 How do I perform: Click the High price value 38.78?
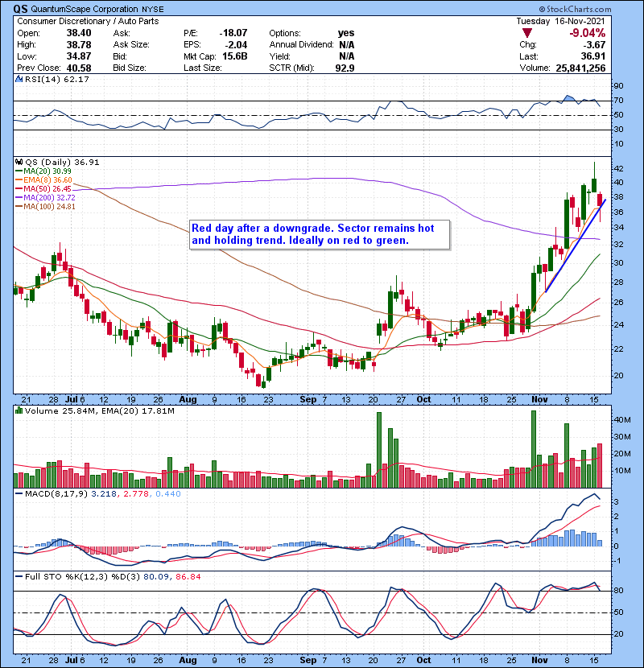78,44
